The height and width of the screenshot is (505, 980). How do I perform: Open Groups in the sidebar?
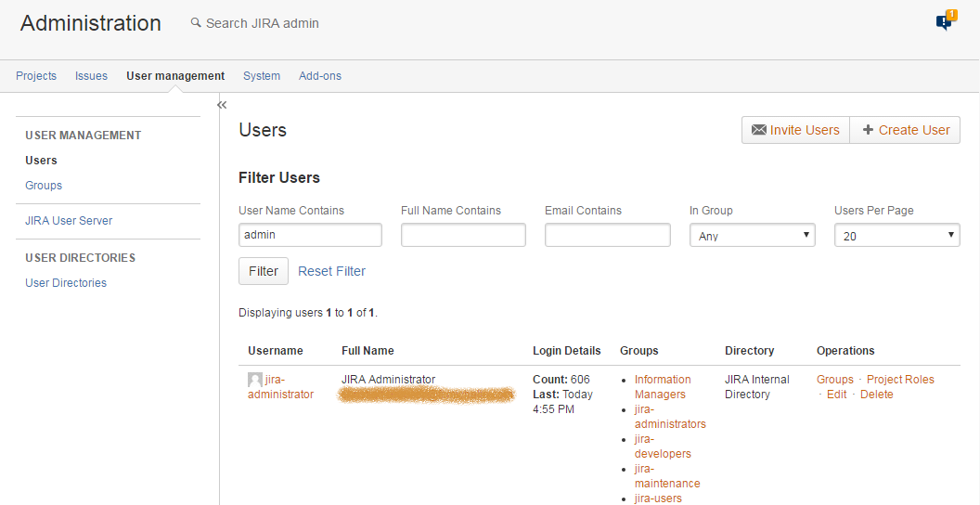[44, 186]
